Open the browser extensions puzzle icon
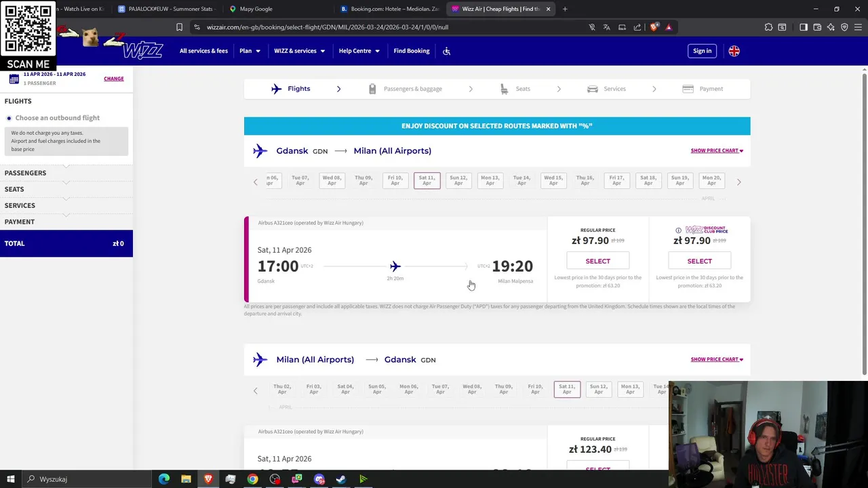The height and width of the screenshot is (488, 868). (x=768, y=27)
